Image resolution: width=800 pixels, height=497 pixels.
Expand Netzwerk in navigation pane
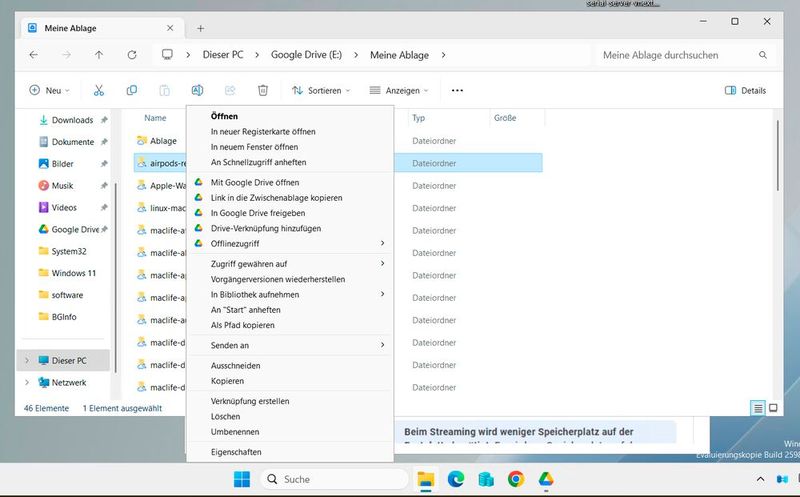tap(27, 382)
